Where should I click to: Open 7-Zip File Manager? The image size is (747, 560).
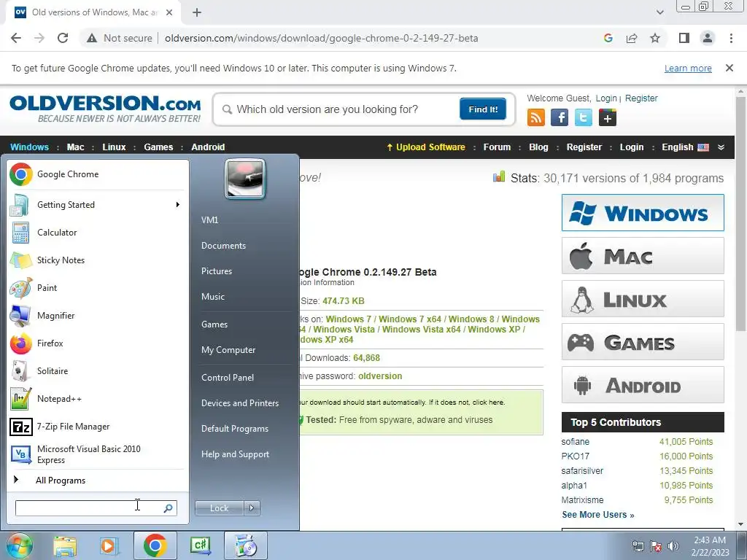(97, 426)
